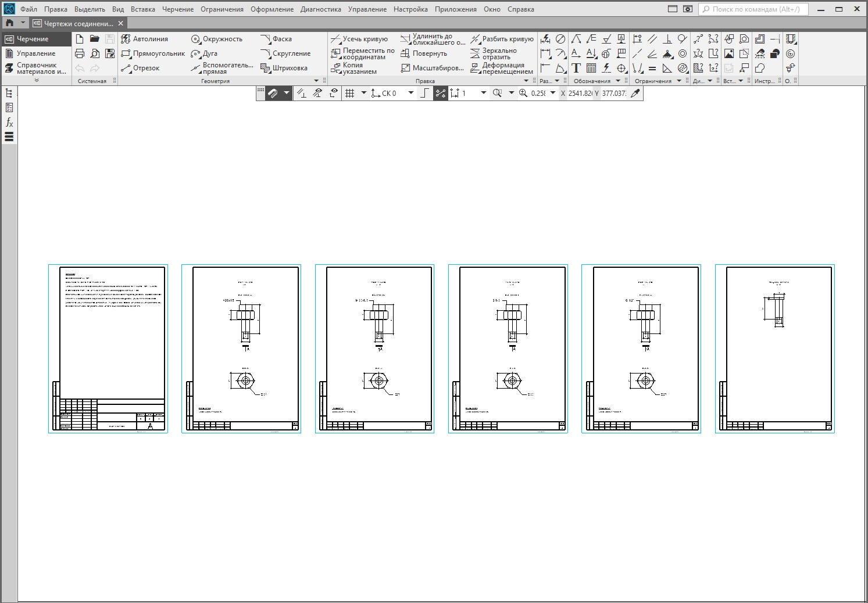Open the zoom scale 0.258 dropdown
This screenshot has width=868, height=603.
[552, 93]
